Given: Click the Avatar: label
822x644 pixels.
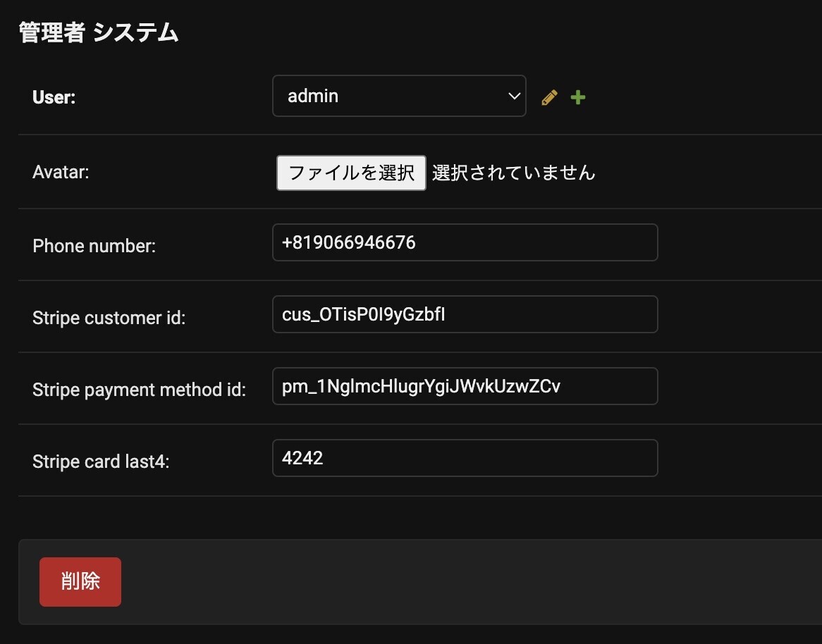Looking at the screenshot, I should (x=61, y=173).
